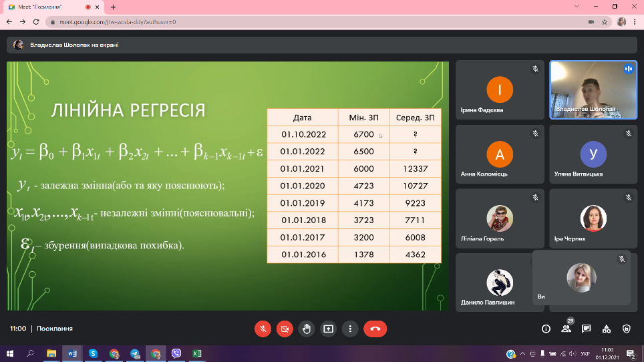
Task: Go forward in browser history
Action: (x=23, y=22)
